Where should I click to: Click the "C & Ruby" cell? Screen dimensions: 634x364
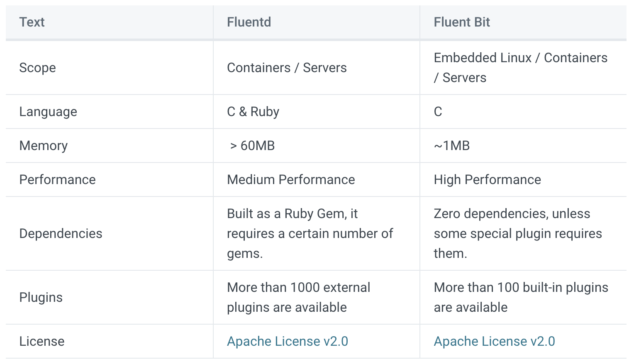click(253, 112)
